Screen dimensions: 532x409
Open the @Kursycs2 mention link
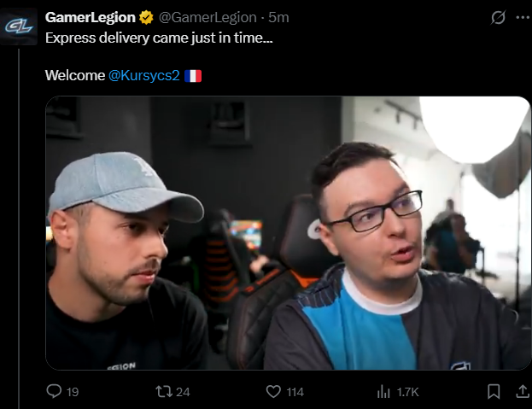[143, 75]
